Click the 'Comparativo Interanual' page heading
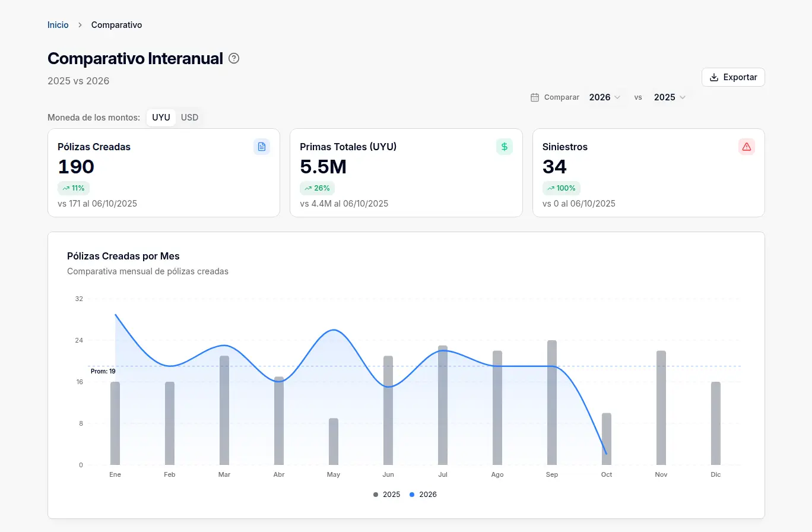 (x=135, y=58)
